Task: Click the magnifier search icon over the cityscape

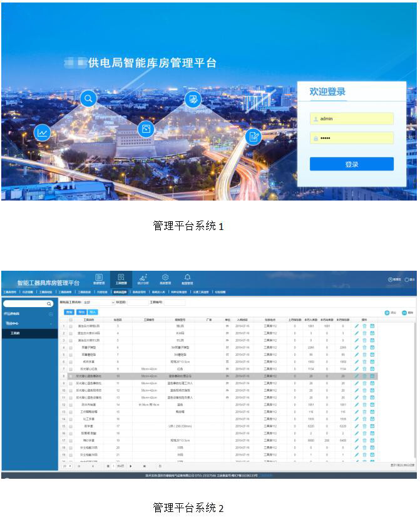Action: 88,98
